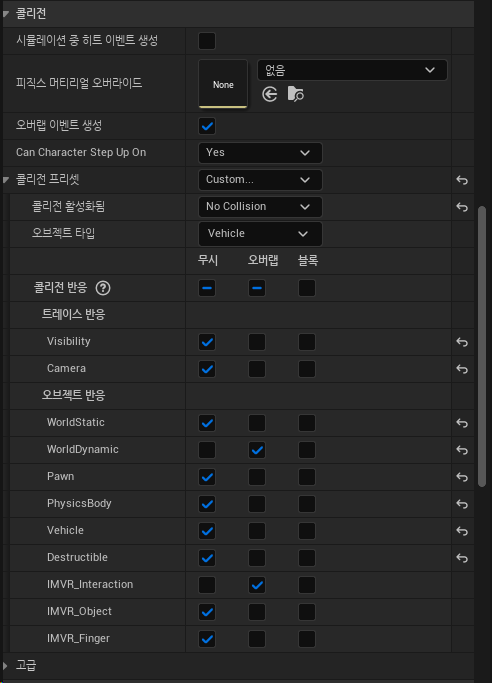
Task: Use selected asset arrow for physics material
Action: point(270,94)
